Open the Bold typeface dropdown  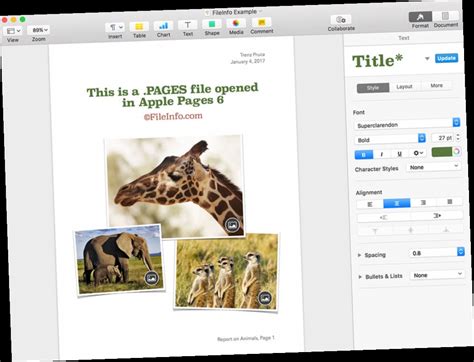tap(390, 139)
